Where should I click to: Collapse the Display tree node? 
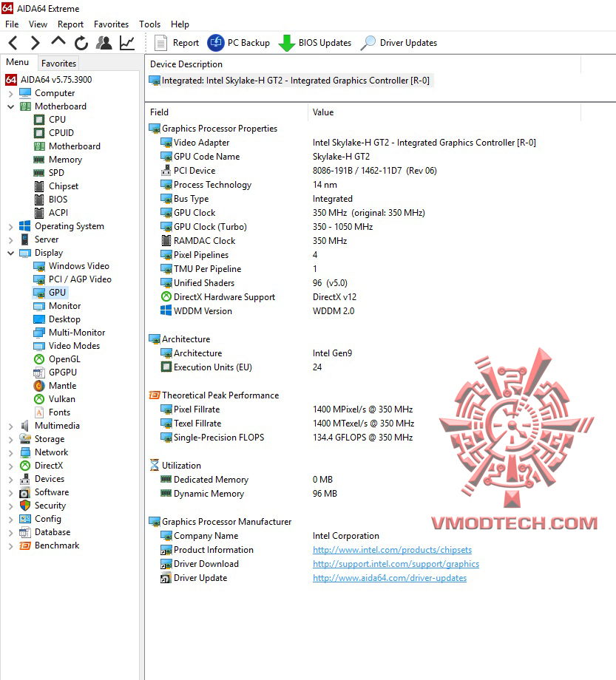11,253
